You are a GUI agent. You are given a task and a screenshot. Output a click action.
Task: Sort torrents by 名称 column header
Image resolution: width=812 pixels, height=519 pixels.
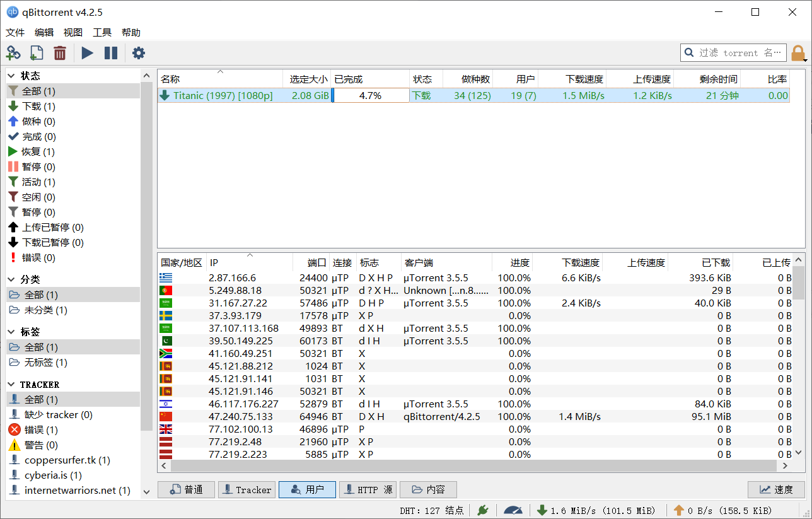220,79
